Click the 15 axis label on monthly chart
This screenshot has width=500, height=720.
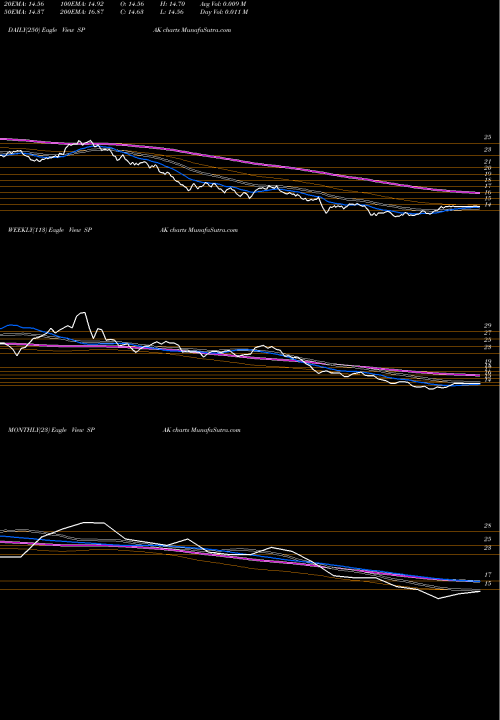(x=488, y=584)
